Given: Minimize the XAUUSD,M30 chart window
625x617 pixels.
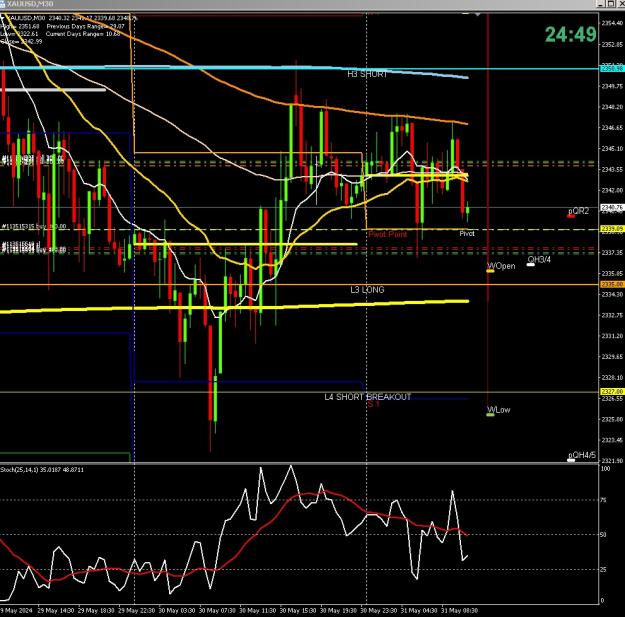Looking at the screenshot, I should (x=600, y=4).
